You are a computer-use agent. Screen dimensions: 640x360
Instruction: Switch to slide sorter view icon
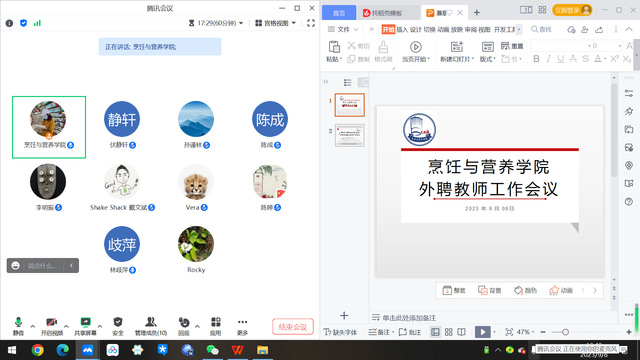pyautogui.click(x=449, y=332)
